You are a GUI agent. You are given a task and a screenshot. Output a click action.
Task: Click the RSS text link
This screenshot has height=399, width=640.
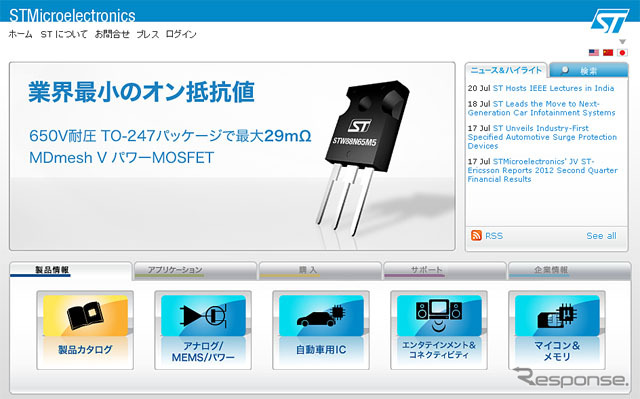(494, 236)
